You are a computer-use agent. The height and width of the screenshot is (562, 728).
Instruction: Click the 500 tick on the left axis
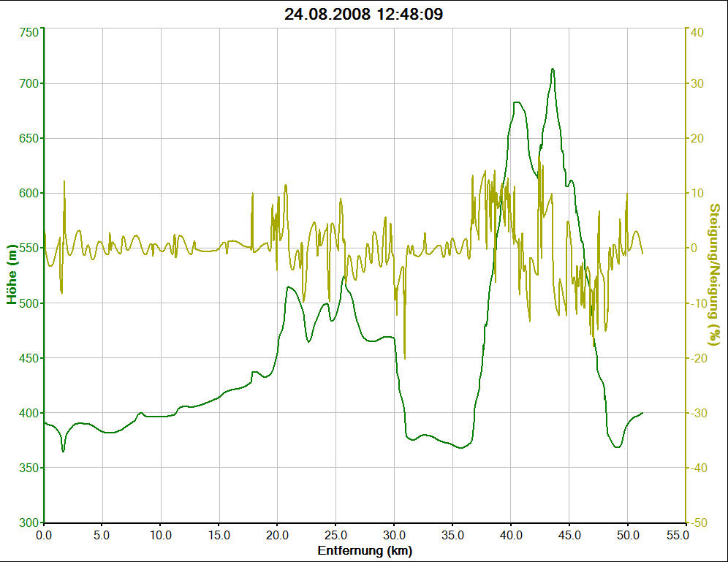click(x=28, y=303)
